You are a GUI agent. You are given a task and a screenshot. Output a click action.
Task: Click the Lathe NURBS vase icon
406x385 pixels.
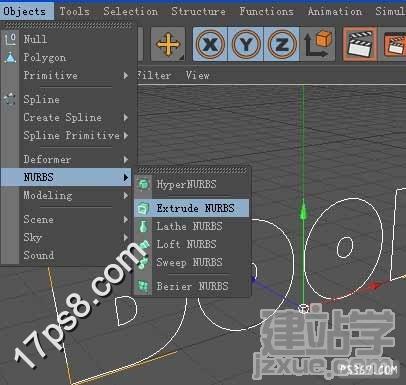pyautogui.click(x=143, y=226)
